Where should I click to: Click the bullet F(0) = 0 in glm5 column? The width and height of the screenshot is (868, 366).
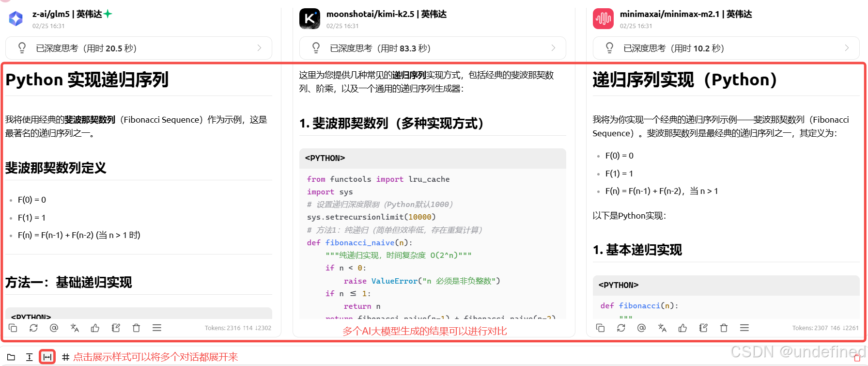[x=32, y=200]
